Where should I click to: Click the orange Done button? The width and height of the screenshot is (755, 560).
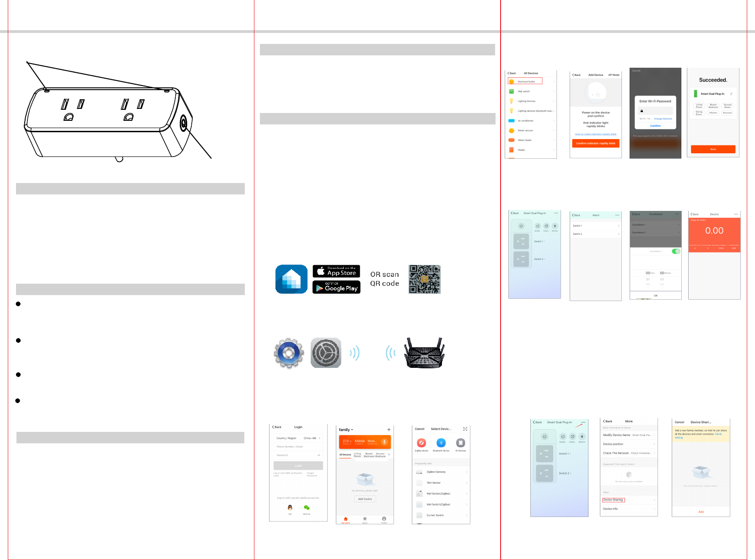tap(713, 149)
